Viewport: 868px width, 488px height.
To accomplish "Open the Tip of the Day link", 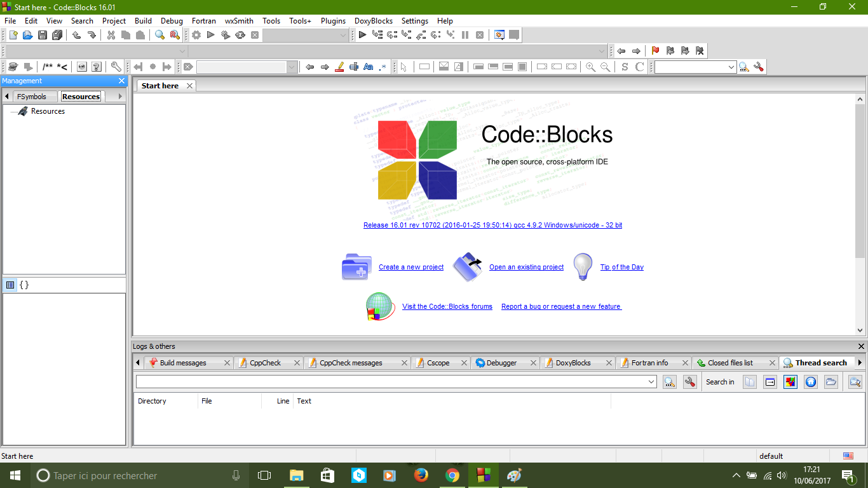I will [621, 267].
